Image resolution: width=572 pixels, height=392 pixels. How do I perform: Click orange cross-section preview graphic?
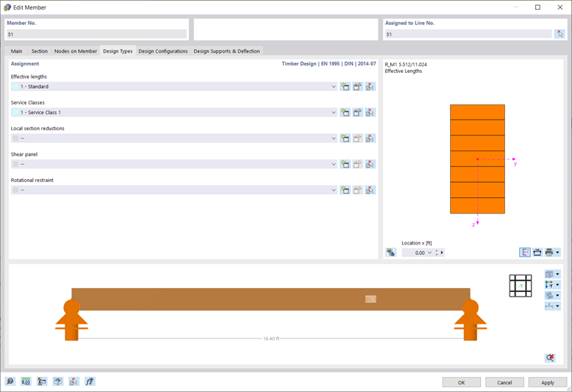tap(477, 159)
